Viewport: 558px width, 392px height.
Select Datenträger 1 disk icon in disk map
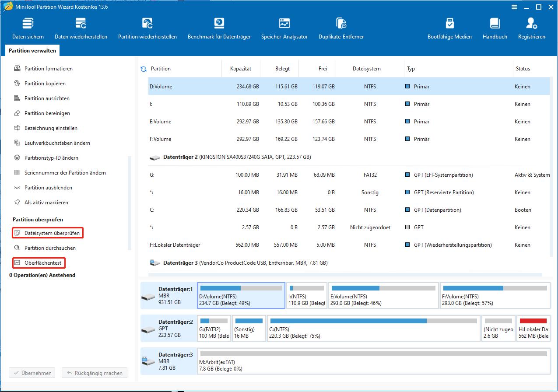click(x=148, y=296)
